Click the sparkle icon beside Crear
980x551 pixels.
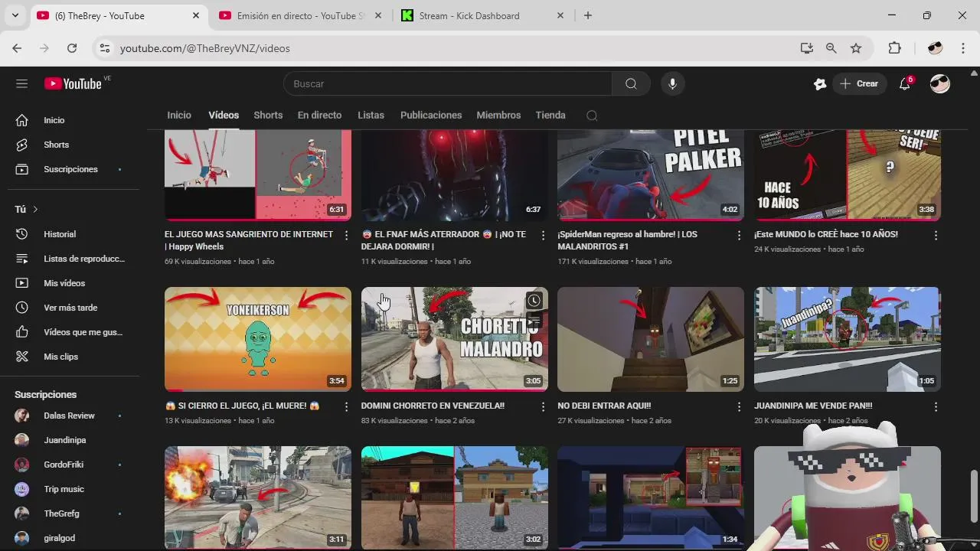[820, 84]
